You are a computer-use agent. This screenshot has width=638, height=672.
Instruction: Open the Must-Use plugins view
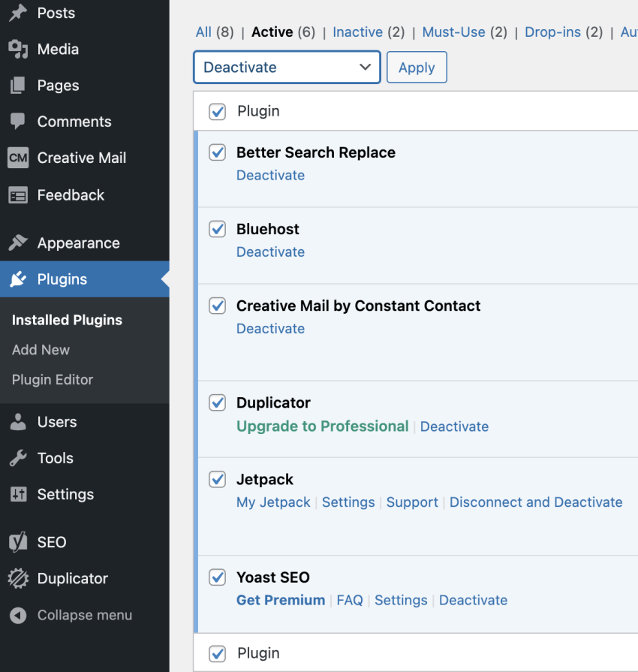453,32
